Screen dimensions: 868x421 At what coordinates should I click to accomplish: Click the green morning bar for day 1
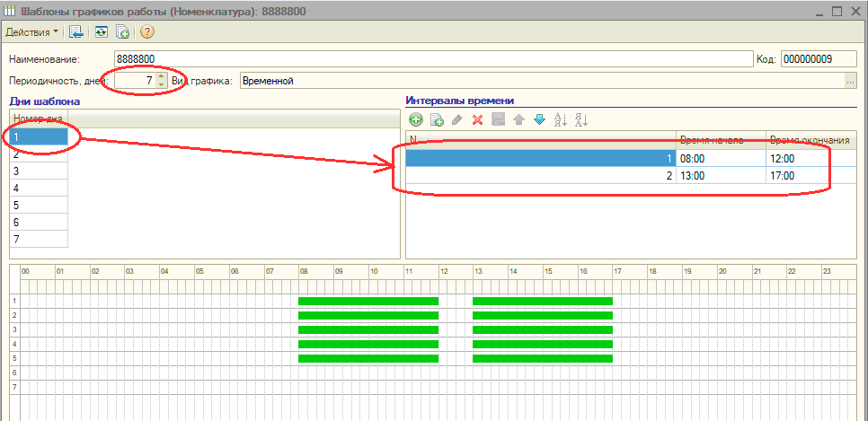tap(368, 301)
